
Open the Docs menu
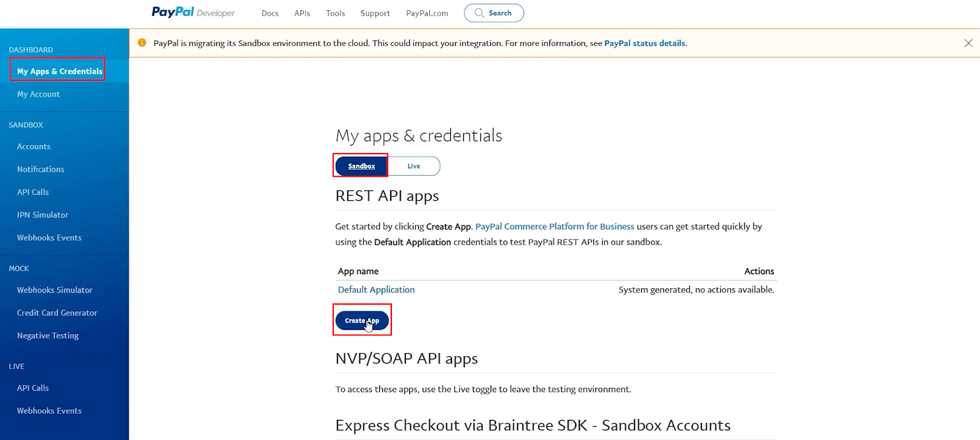point(270,13)
